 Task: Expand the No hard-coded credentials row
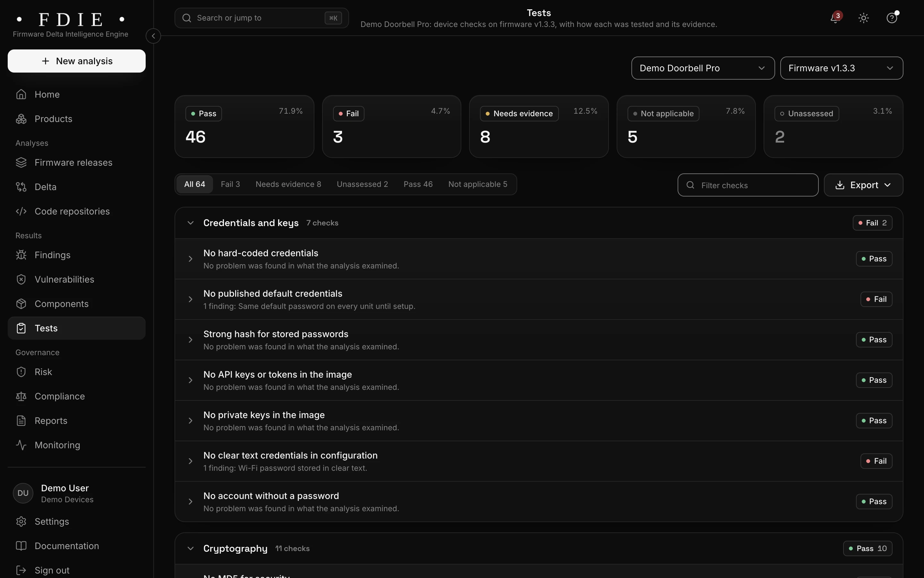pyautogui.click(x=191, y=259)
